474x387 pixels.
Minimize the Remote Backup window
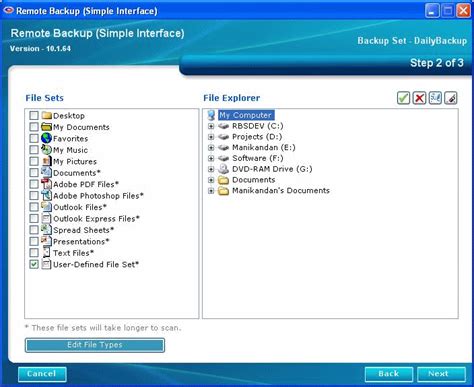pos(432,11)
